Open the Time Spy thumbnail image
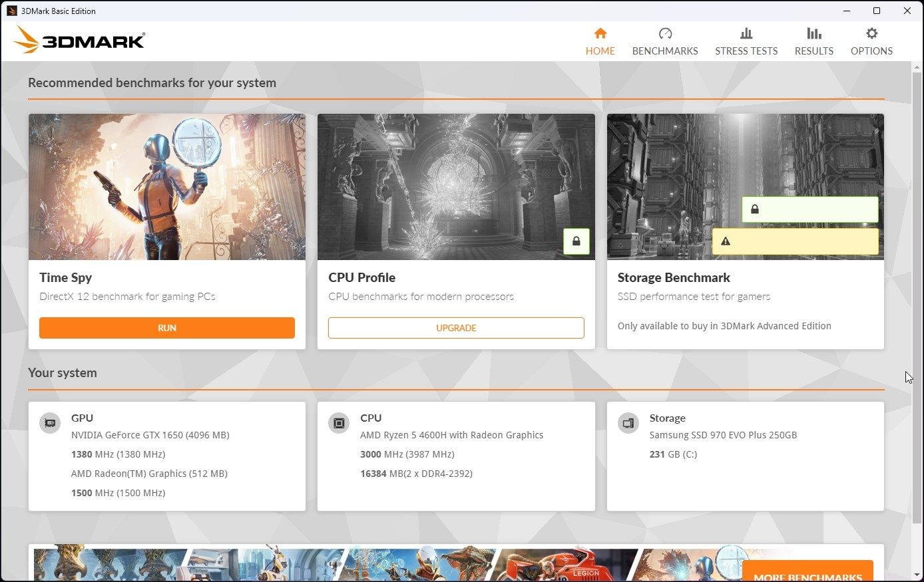The height and width of the screenshot is (582, 924). click(167, 187)
